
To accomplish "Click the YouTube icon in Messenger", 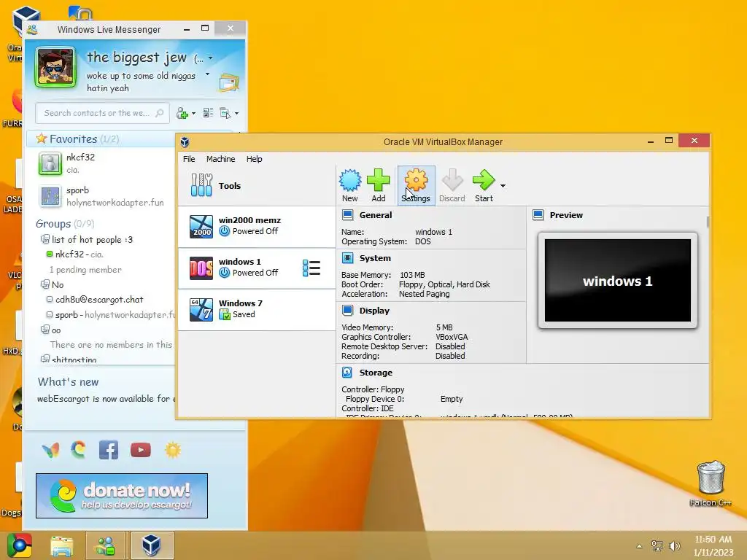I will coord(141,450).
